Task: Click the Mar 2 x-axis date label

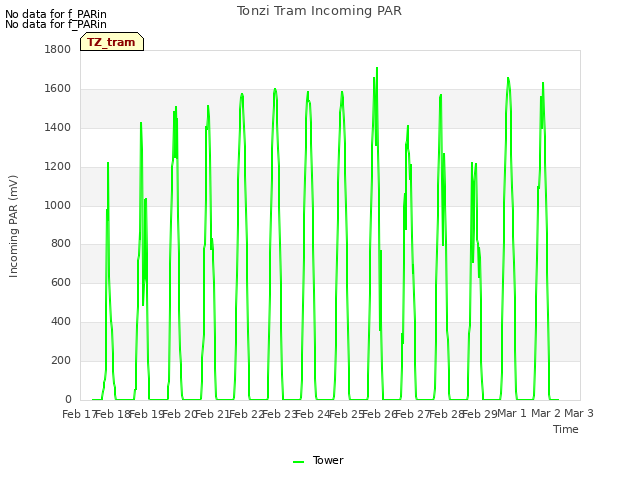Action: 546,413
